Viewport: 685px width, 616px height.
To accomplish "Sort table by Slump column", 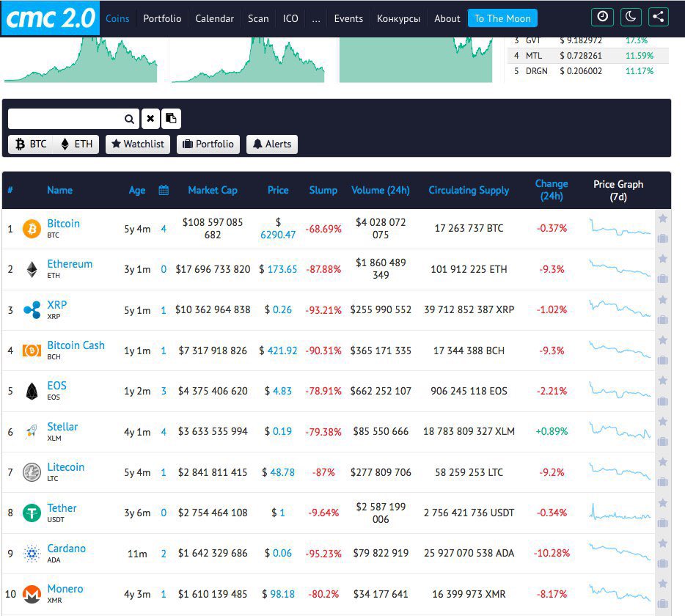I will coord(323,190).
